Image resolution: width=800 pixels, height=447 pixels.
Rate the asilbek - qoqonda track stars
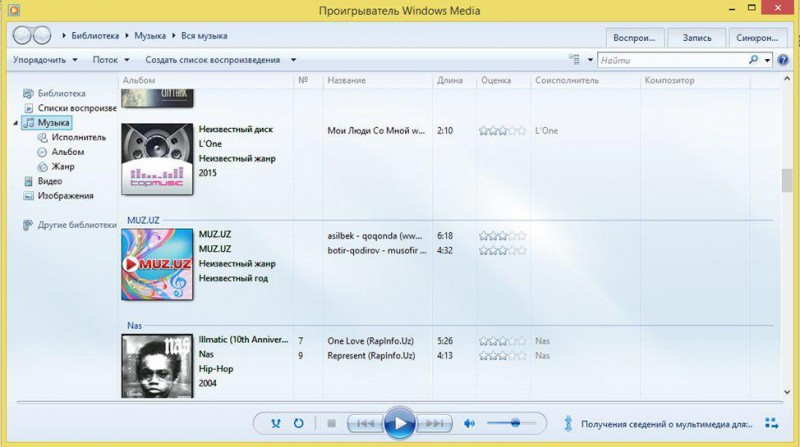point(503,236)
